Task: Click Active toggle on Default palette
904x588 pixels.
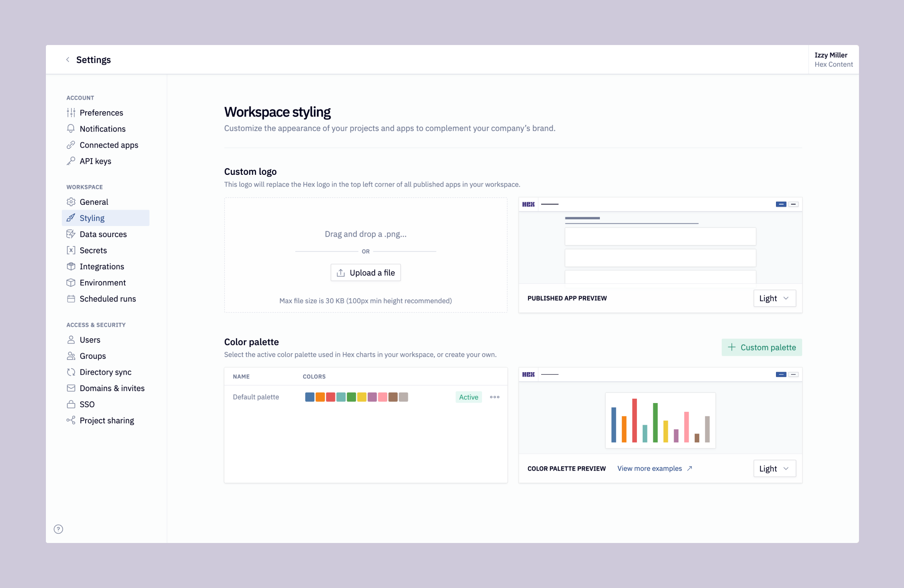Action: click(x=468, y=396)
